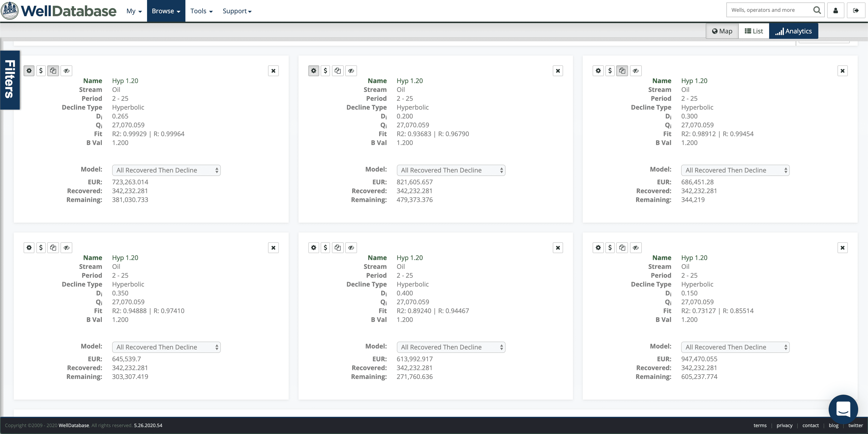
Task: Expand the Support menu
Action: click(x=237, y=11)
